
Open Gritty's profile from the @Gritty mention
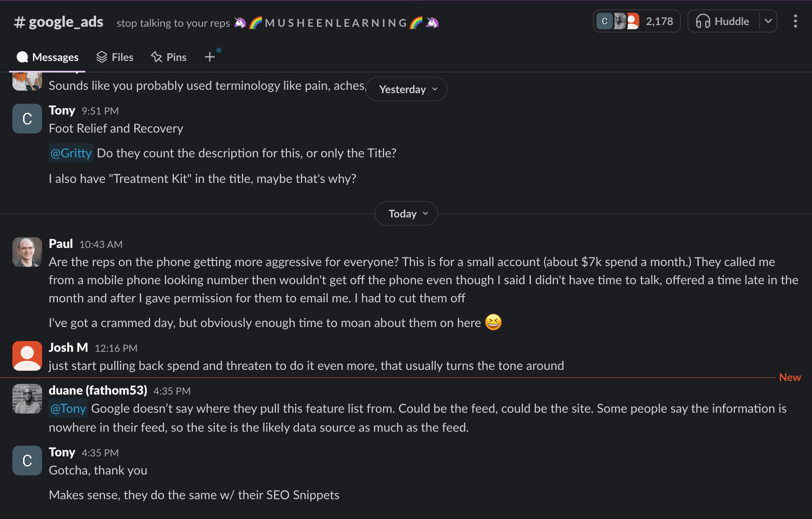tap(70, 153)
